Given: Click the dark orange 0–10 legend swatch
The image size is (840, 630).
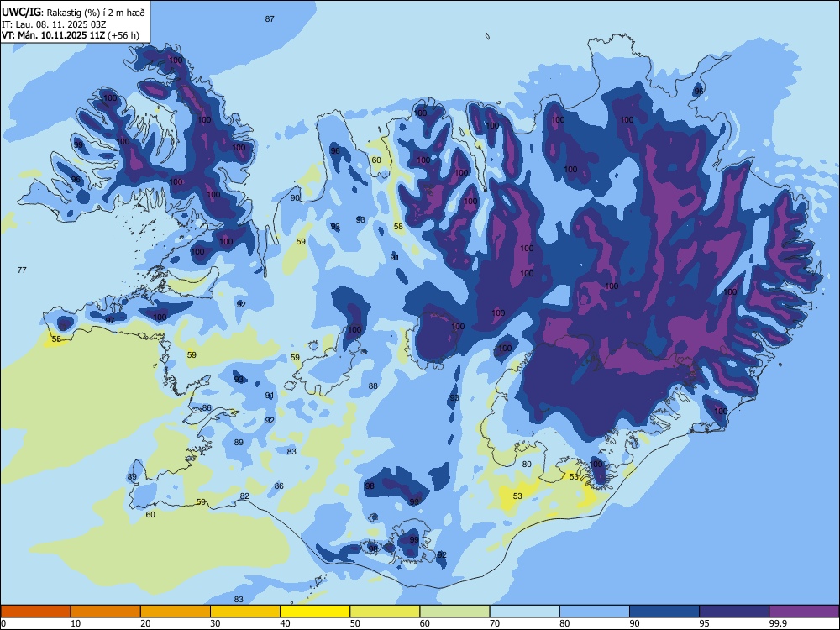Looking at the screenshot, I should click(x=35, y=612).
